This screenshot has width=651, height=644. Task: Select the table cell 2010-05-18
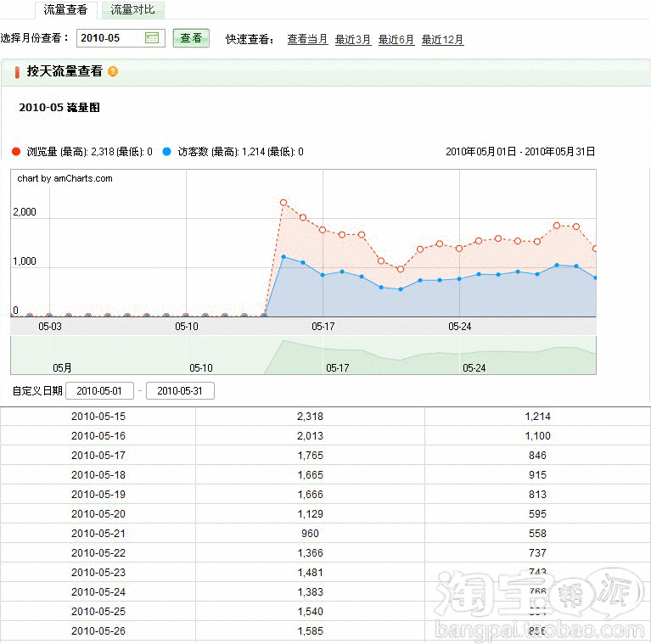pos(98,475)
